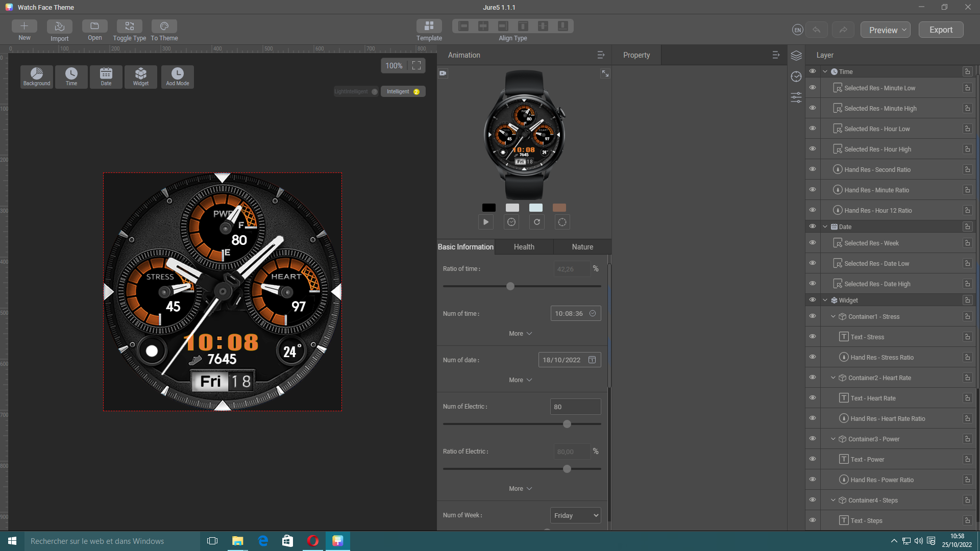This screenshot has height=551, width=980.
Task: Switch to the Nature tab
Action: coord(582,247)
